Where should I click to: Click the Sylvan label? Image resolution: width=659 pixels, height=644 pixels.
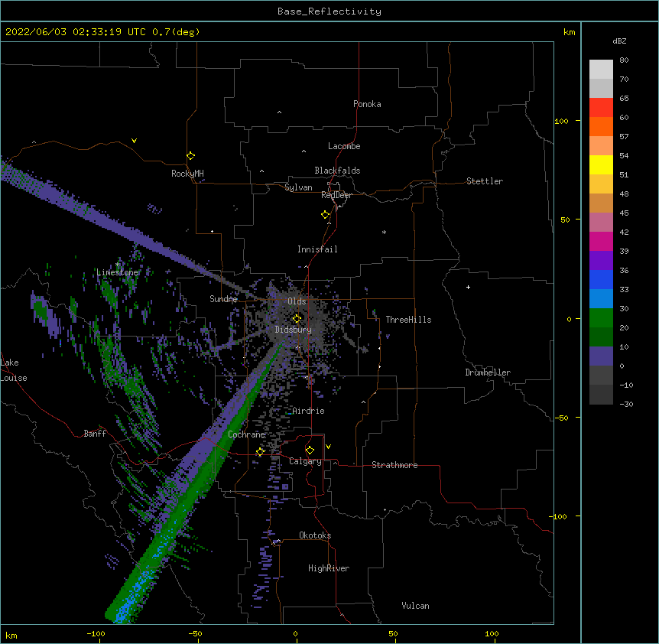click(x=298, y=187)
